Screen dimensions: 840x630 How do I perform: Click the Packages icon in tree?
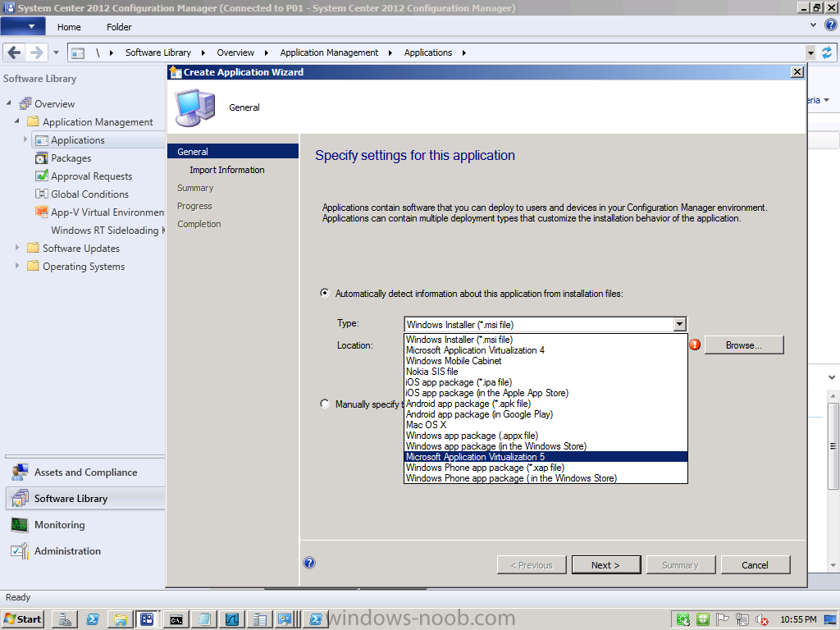tap(42, 158)
